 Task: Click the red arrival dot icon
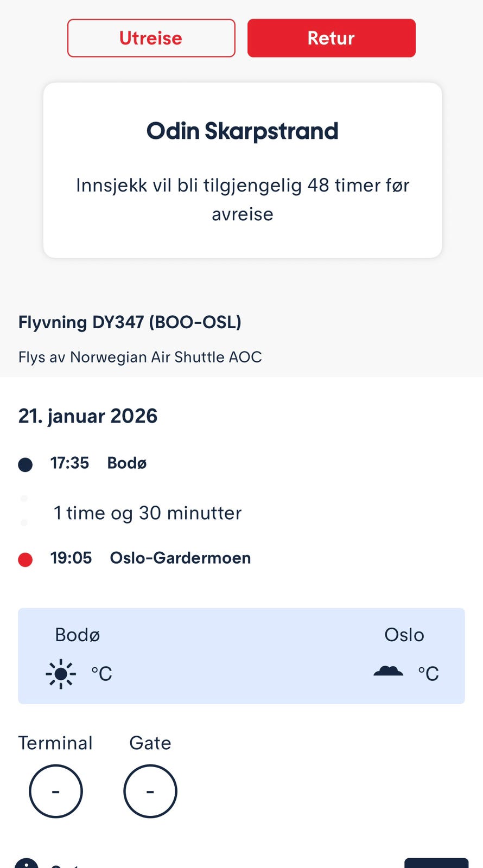pyautogui.click(x=26, y=559)
